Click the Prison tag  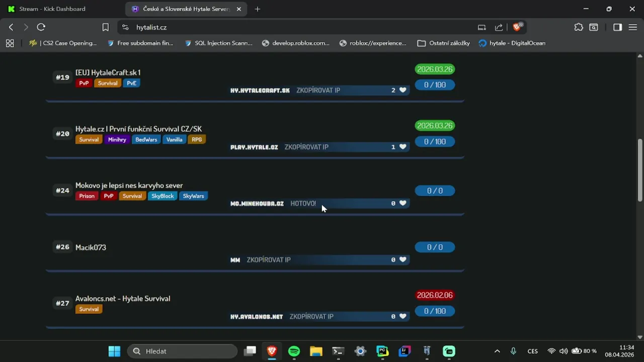point(87,196)
